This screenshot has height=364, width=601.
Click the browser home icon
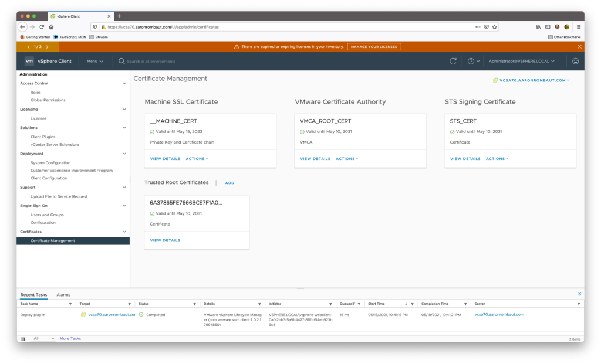pos(51,27)
